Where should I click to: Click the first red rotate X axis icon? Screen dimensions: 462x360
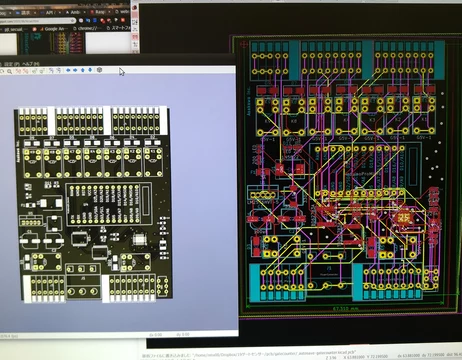pyautogui.click(x=19, y=71)
